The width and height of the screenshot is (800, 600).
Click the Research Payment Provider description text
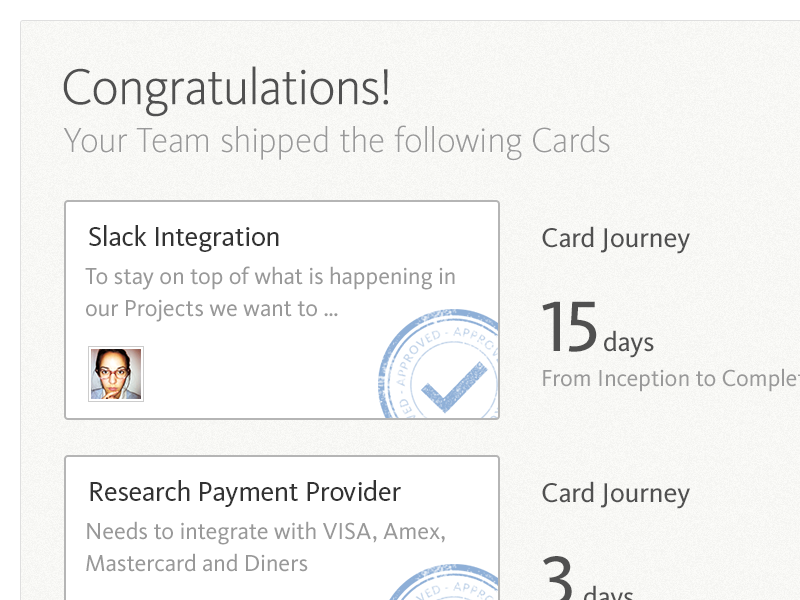pos(266,547)
